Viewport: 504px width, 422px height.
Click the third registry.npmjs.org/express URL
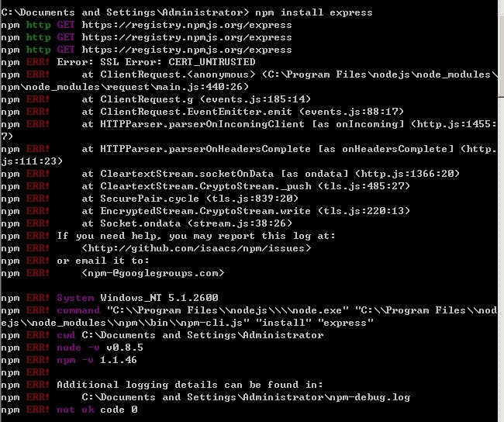point(187,50)
